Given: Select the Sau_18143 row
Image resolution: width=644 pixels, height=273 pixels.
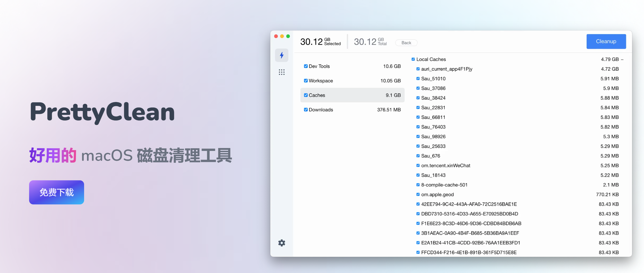Looking at the screenshot, I should pyautogui.click(x=517, y=175).
